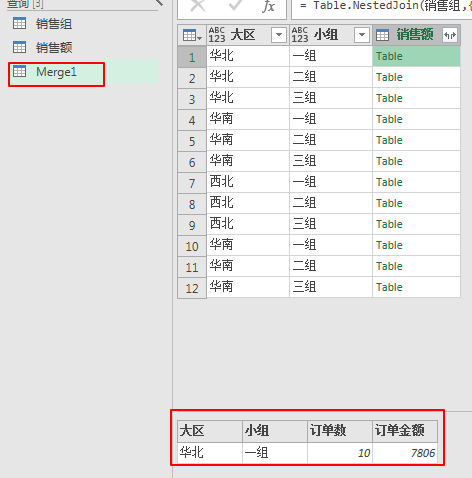Click the 三组 cell in row 6
The width and height of the screenshot is (472, 478).
[331, 161]
